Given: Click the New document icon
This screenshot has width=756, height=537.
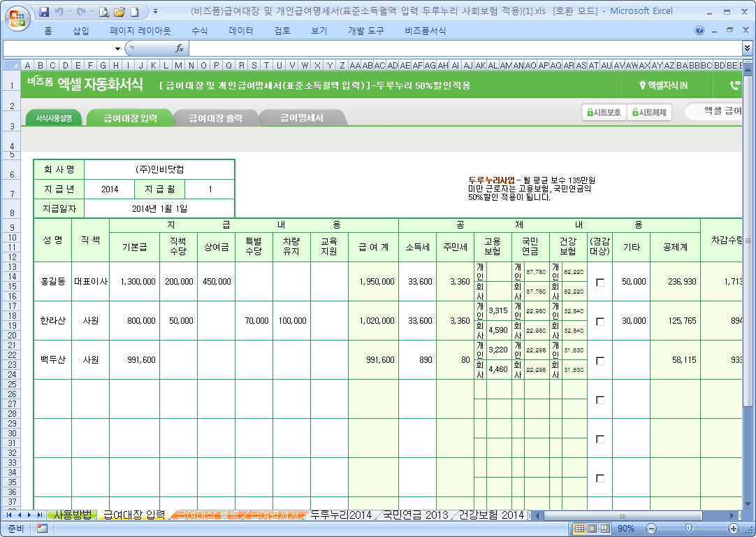Looking at the screenshot, I should (x=134, y=11).
